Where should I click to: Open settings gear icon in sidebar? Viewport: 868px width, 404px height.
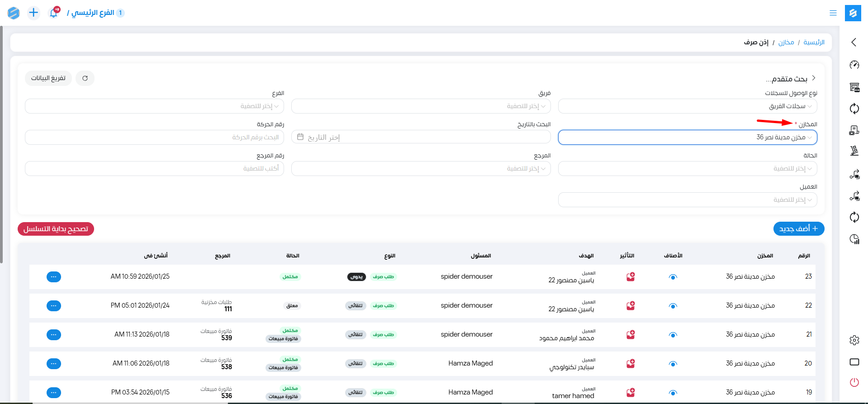854,340
